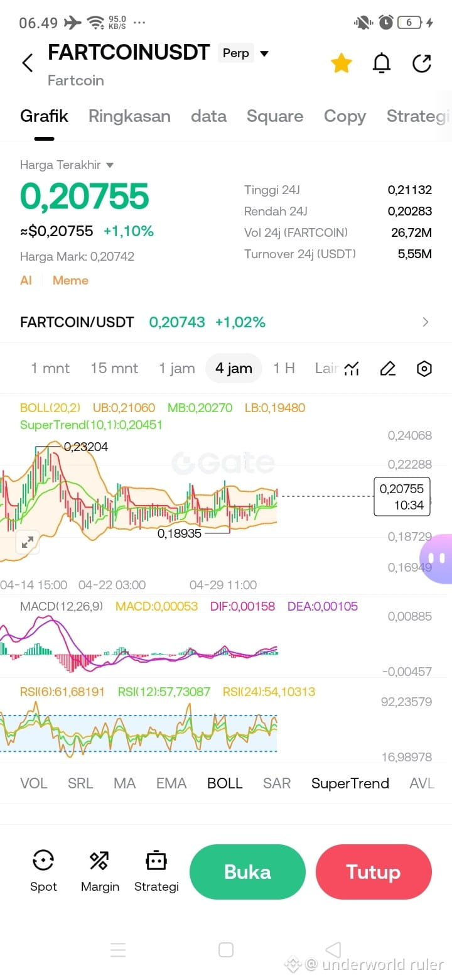
Task: Select 15 mnt timeframe
Action: pyautogui.click(x=114, y=368)
